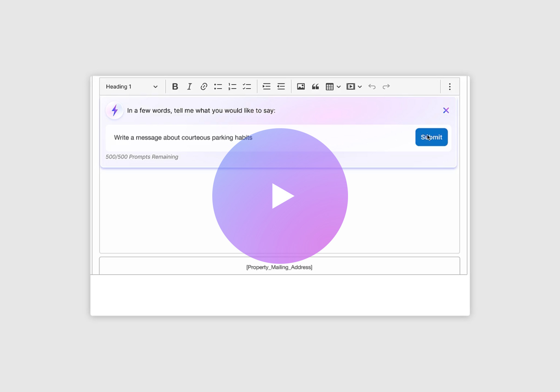This screenshot has width=560, height=392.
Task: Insert a to-do checklist
Action: coord(247,87)
